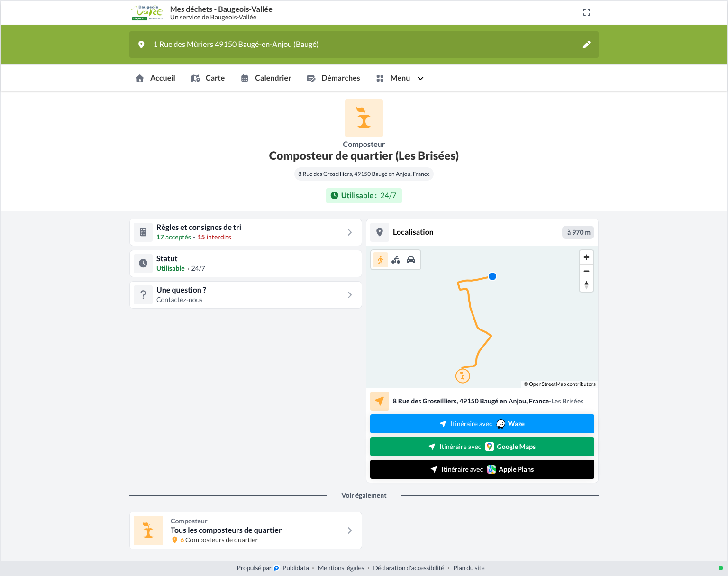Click '17 acceptés' text
Image resolution: width=728 pixels, height=576 pixels.
coord(173,237)
